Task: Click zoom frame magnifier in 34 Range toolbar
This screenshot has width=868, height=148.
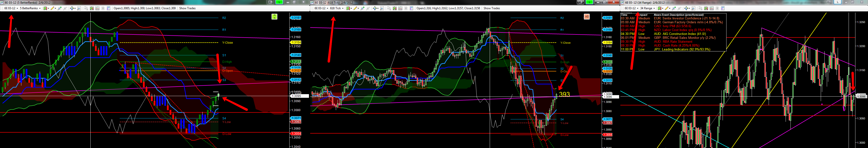Action: (694, 8)
